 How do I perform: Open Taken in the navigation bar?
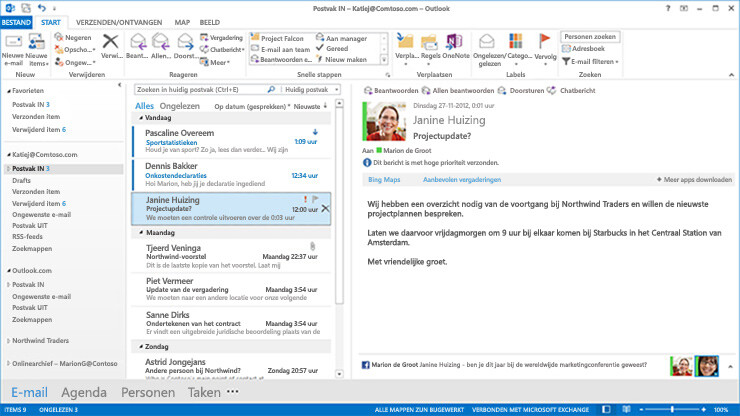[204, 392]
